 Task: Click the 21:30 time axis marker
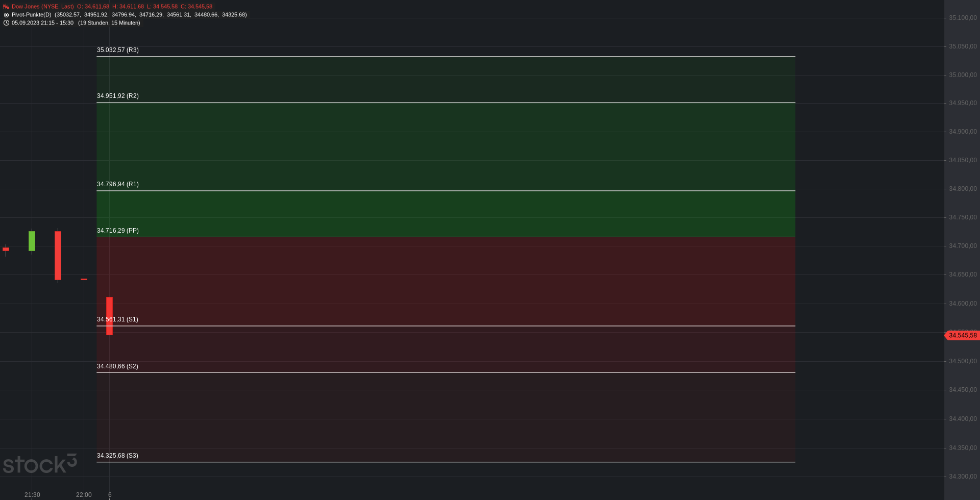[32, 495]
